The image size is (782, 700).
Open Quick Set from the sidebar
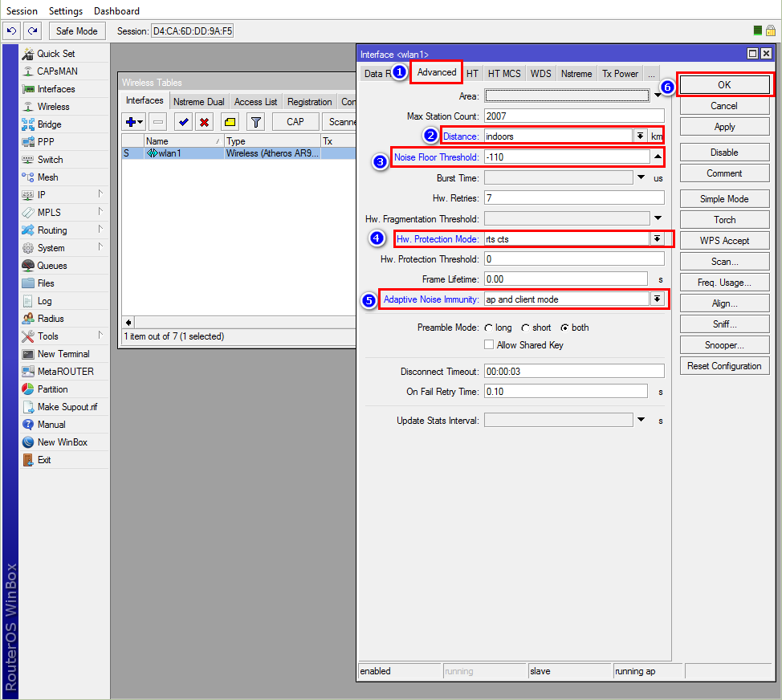[56, 54]
